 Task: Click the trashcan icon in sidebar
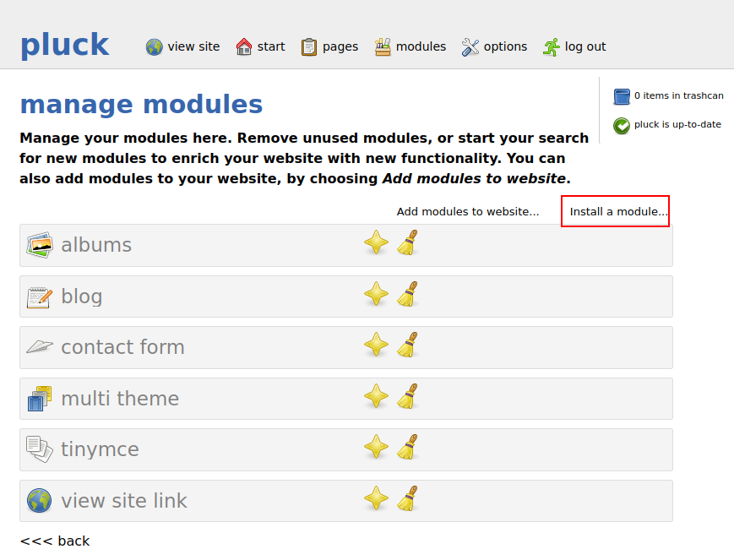(x=622, y=96)
